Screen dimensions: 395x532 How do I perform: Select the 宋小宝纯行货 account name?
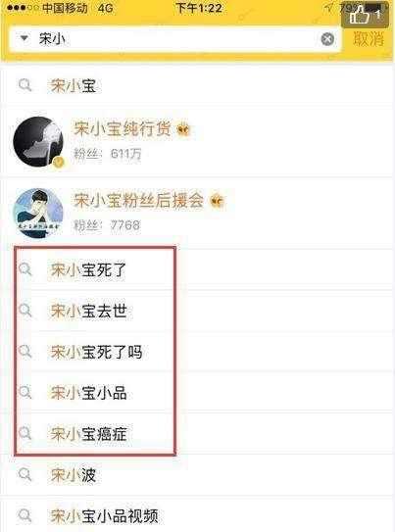point(123,129)
